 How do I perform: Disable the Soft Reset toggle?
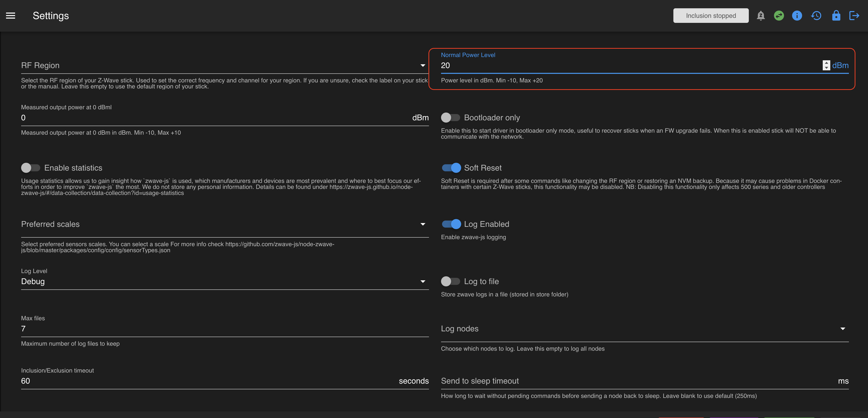[451, 168]
